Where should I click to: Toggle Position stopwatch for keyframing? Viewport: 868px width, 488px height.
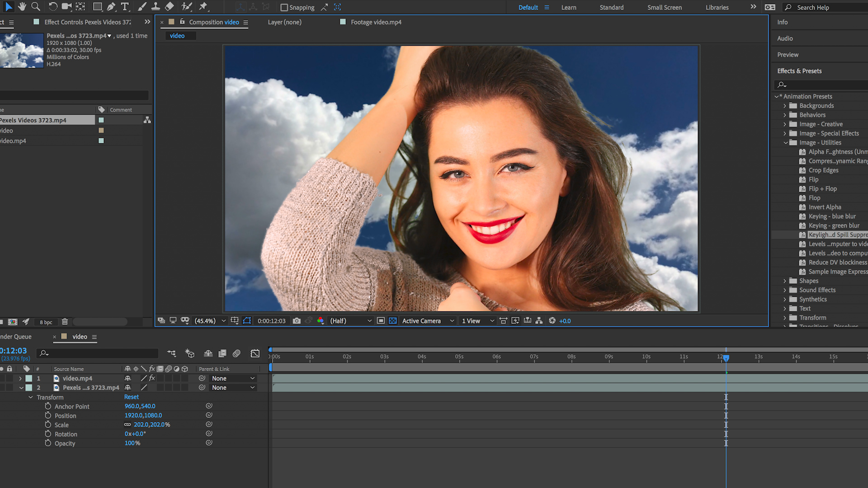48,415
